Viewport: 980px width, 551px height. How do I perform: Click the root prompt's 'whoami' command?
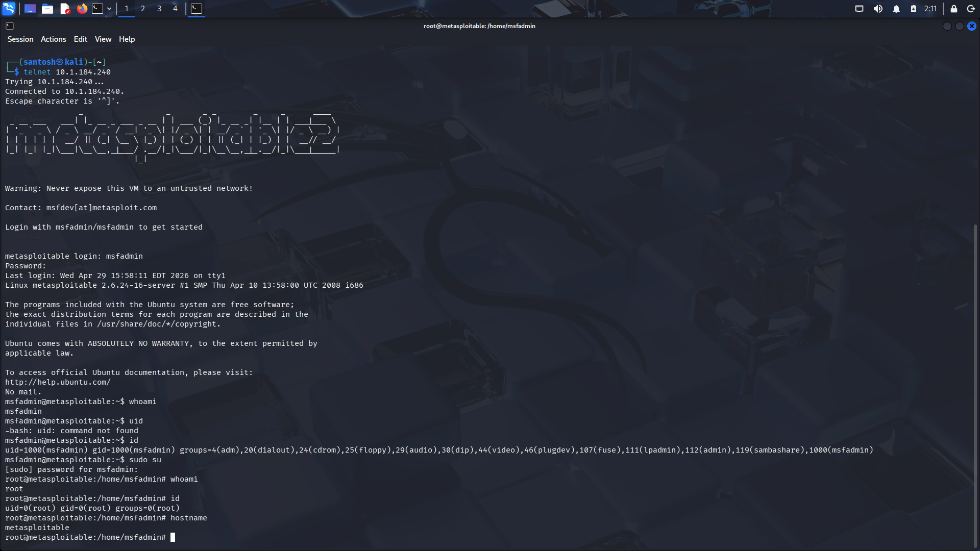tap(184, 480)
